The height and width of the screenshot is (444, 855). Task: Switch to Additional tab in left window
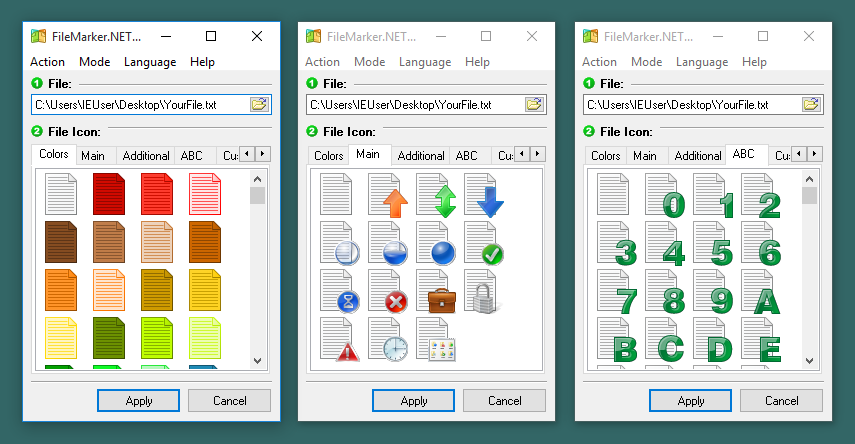(146, 156)
